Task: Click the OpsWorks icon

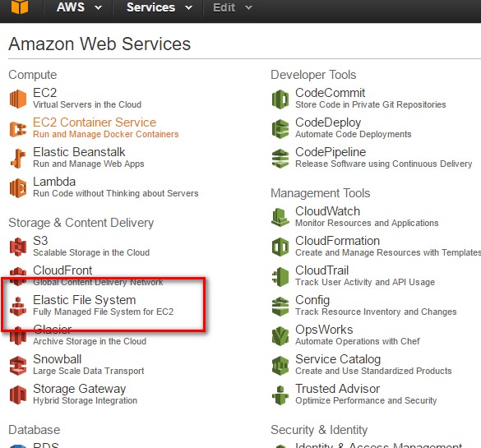Action: [280, 335]
